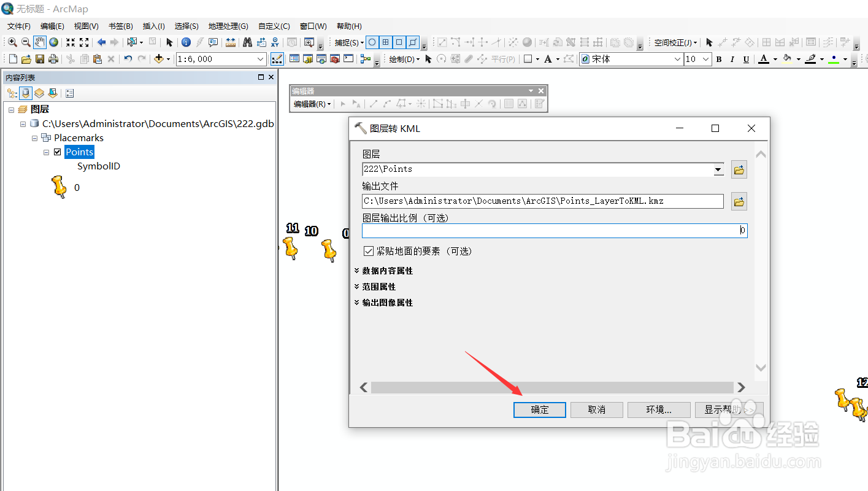This screenshot has width=868, height=491.
Task: Select the Zoom In tool
Action: 12,42
